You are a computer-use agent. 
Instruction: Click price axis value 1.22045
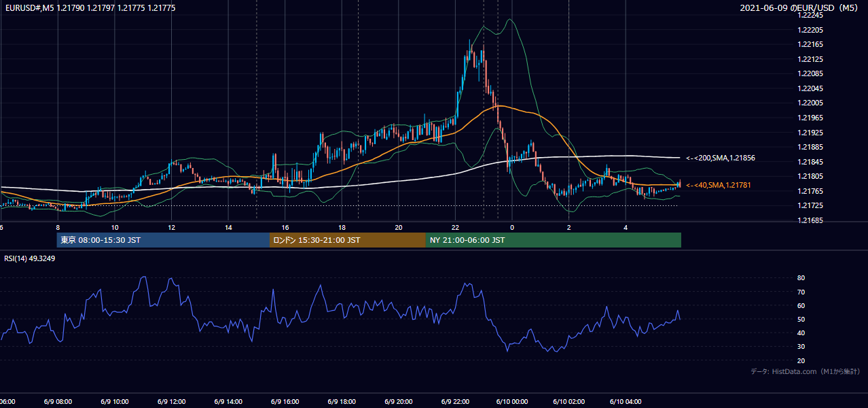pyautogui.click(x=809, y=88)
